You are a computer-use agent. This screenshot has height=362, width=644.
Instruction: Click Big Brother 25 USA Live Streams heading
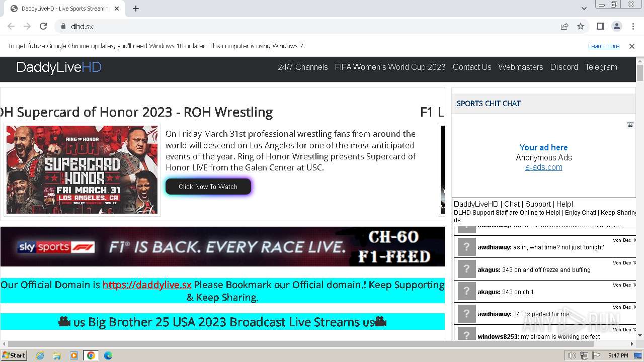(222, 322)
